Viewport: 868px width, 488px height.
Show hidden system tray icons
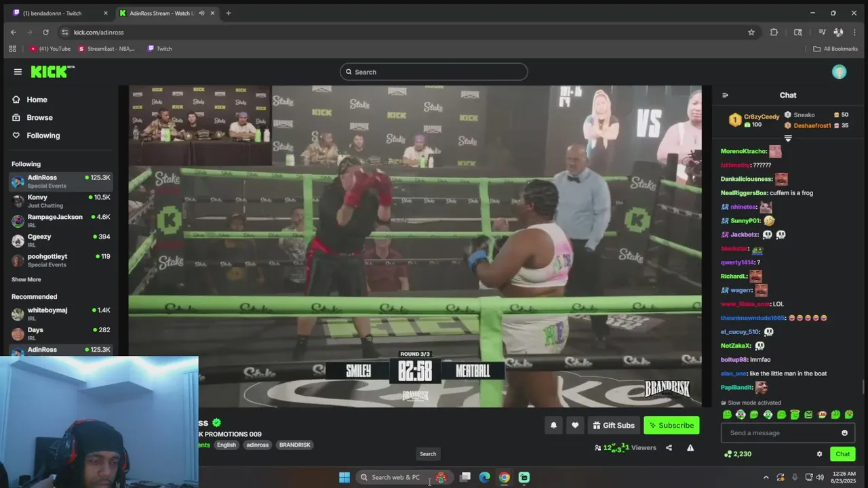(766, 477)
